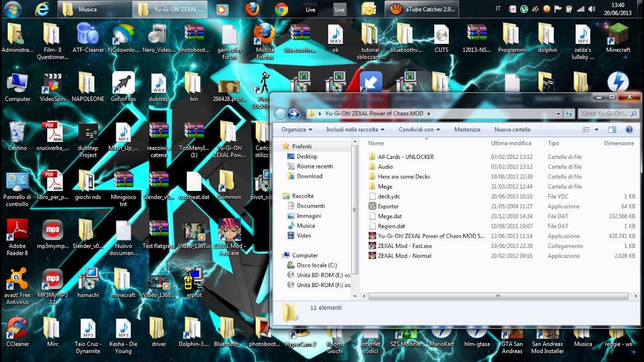
Task: Sort by the Tipo column header
Action: 573,143
